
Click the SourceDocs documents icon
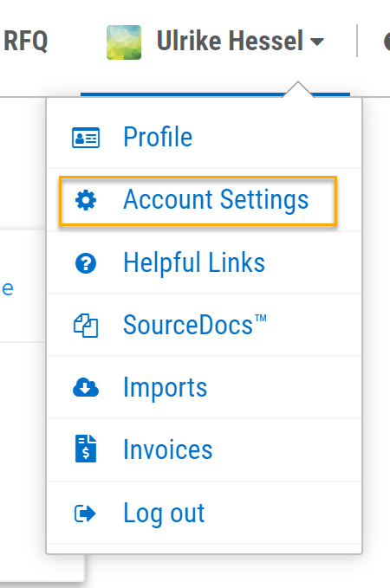coord(86,326)
